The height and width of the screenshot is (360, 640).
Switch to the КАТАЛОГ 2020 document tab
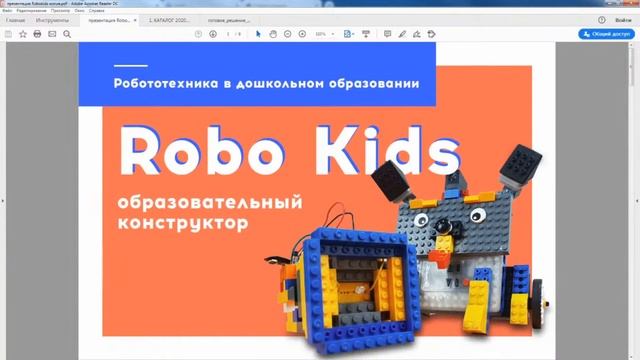[169, 20]
